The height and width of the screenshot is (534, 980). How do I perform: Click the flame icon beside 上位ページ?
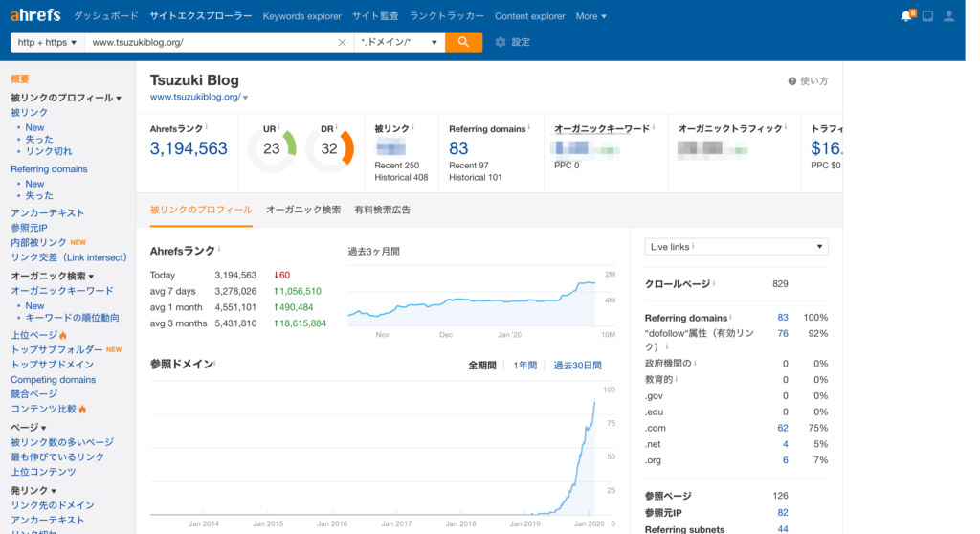(63, 335)
